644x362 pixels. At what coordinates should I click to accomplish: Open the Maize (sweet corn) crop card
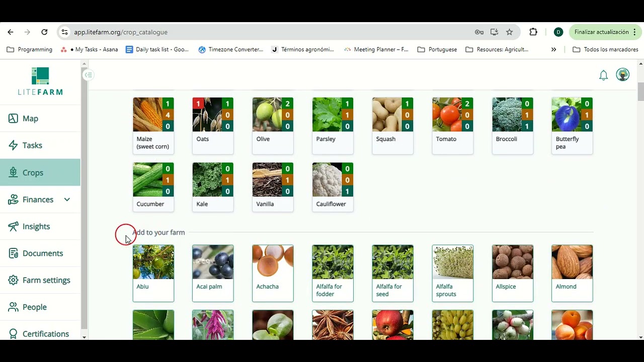[x=153, y=126]
